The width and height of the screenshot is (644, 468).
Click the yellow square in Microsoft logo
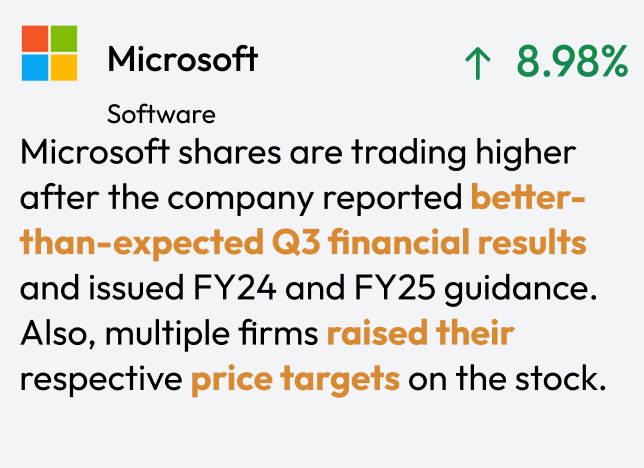(64, 67)
